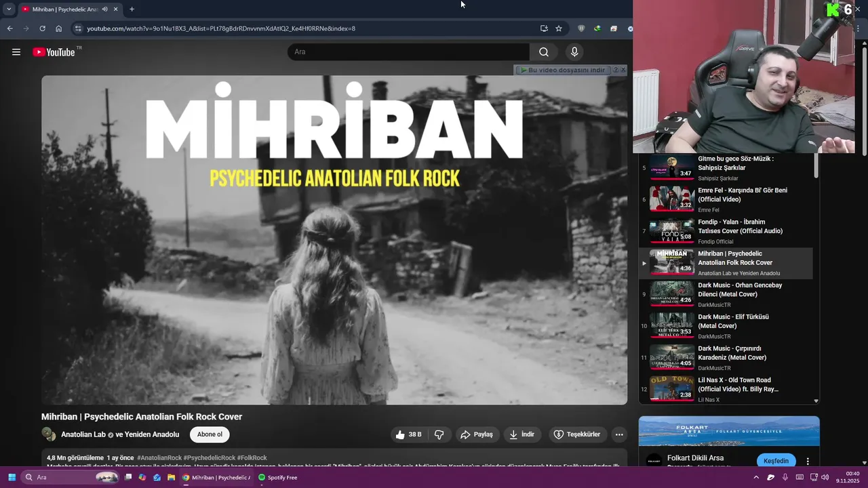Open the shield extension icon
The image size is (868, 488).
click(581, 28)
